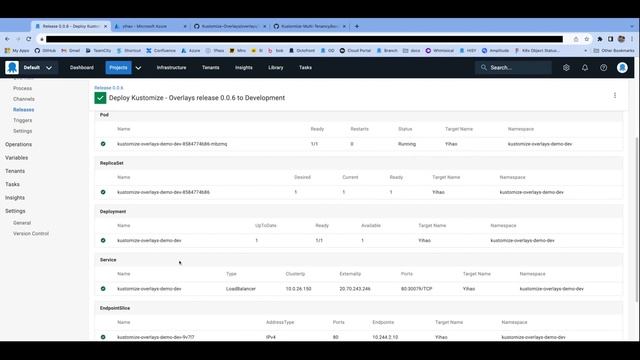Open the top Tenants menu item
Viewport: 640px width, 360px height.
[211, 68]
